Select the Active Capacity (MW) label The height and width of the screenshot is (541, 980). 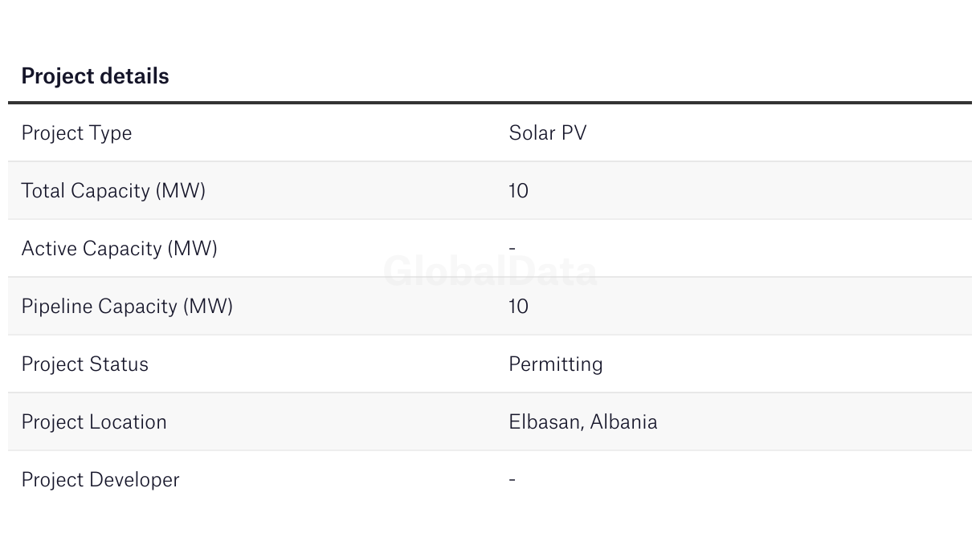[x=119, y=249]
